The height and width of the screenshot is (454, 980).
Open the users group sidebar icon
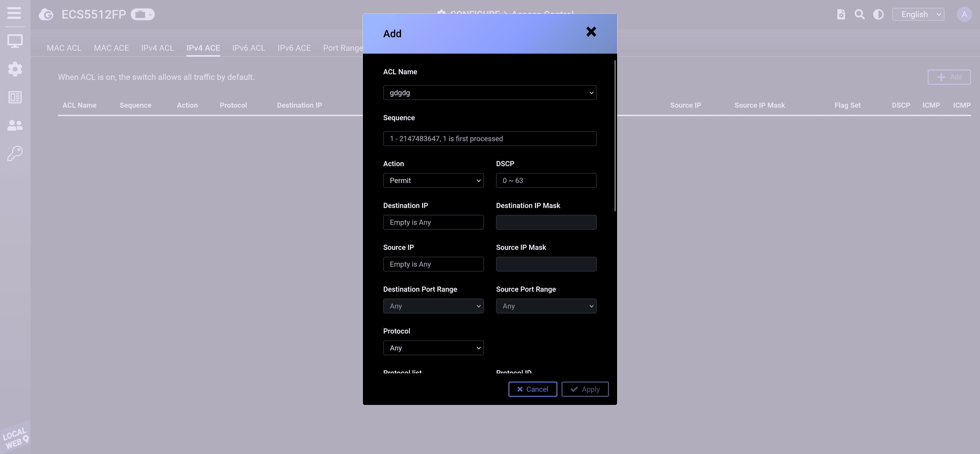pyautogui.click(x=15, y=126)
